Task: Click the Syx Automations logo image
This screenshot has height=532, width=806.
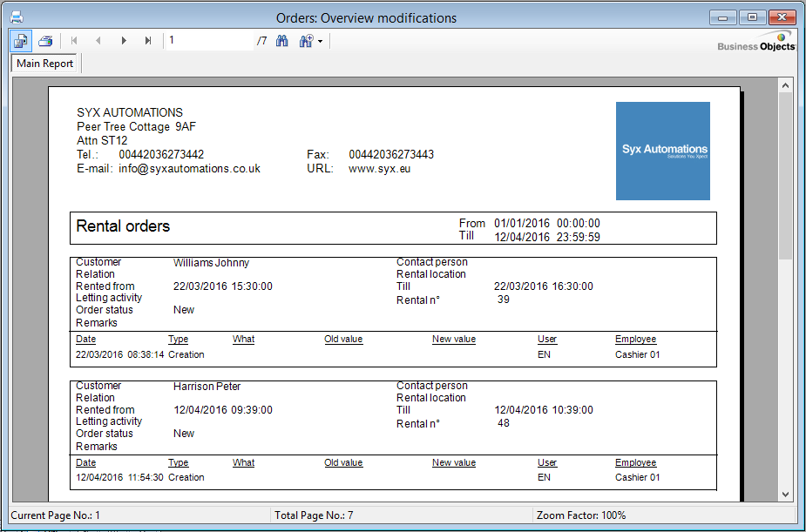Action: [x=663, y=151]
